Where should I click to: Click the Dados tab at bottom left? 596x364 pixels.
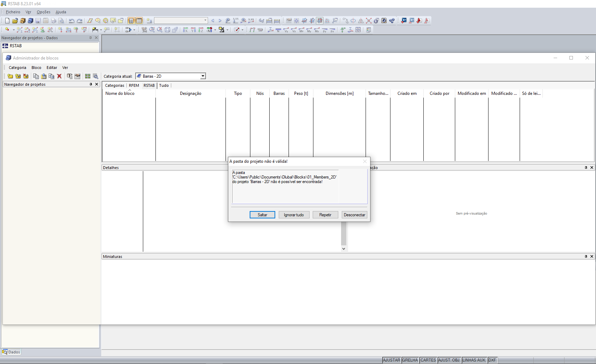11,352
